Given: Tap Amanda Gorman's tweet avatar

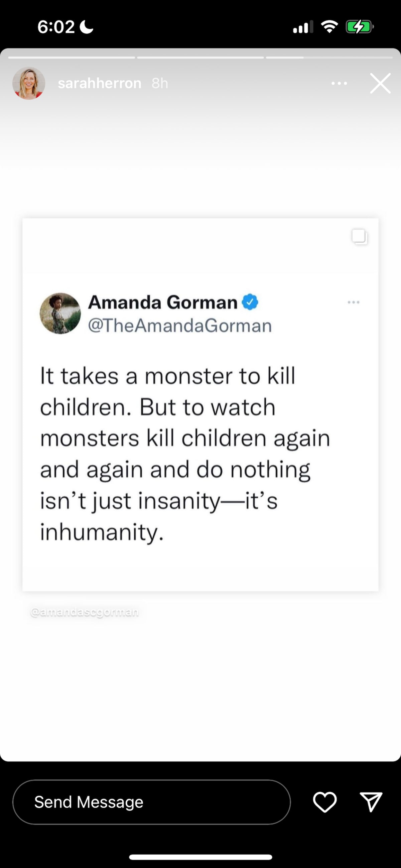Looking at the screenshot, I should point(60,314).
